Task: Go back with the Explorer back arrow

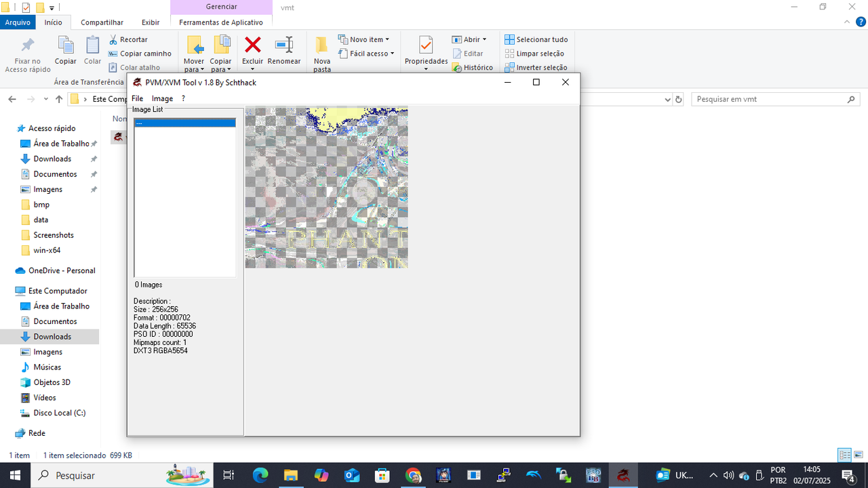Action: 12,99
